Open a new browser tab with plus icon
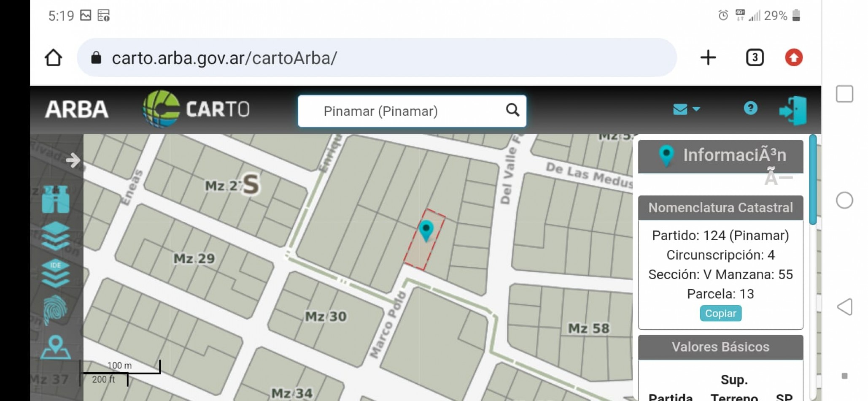Viewport: 868px width, 401px height. coord(708,57)
